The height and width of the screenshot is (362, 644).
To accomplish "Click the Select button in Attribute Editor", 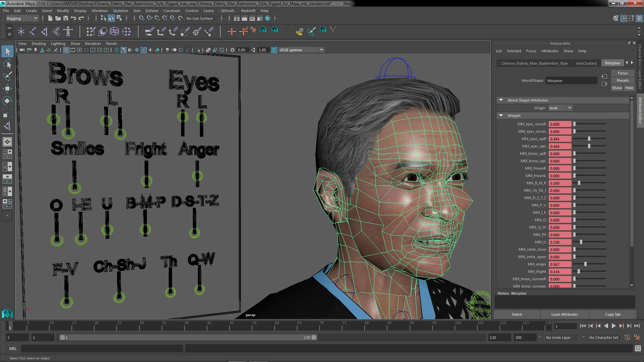I will 517,314.
